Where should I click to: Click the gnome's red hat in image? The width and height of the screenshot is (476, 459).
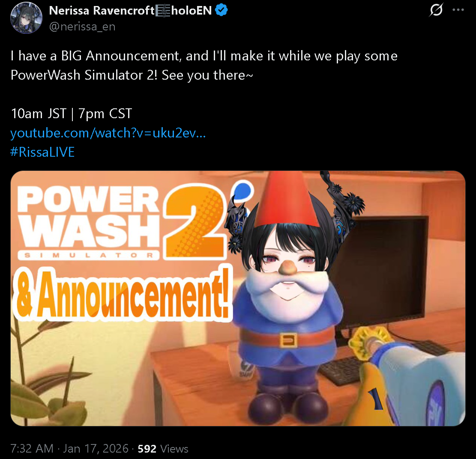click(286, 199)
